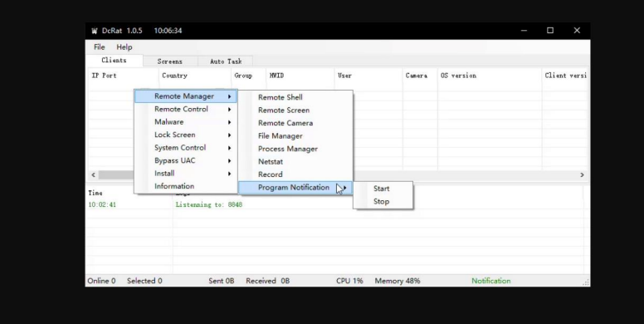Open File Manager from the submenu

pos(295,136)
